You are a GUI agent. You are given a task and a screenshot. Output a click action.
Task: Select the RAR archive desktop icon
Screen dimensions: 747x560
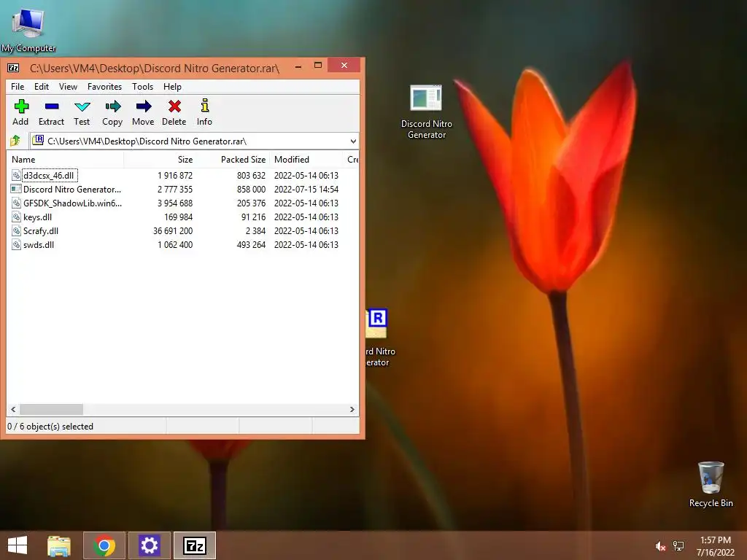click(x=379, y=337)
